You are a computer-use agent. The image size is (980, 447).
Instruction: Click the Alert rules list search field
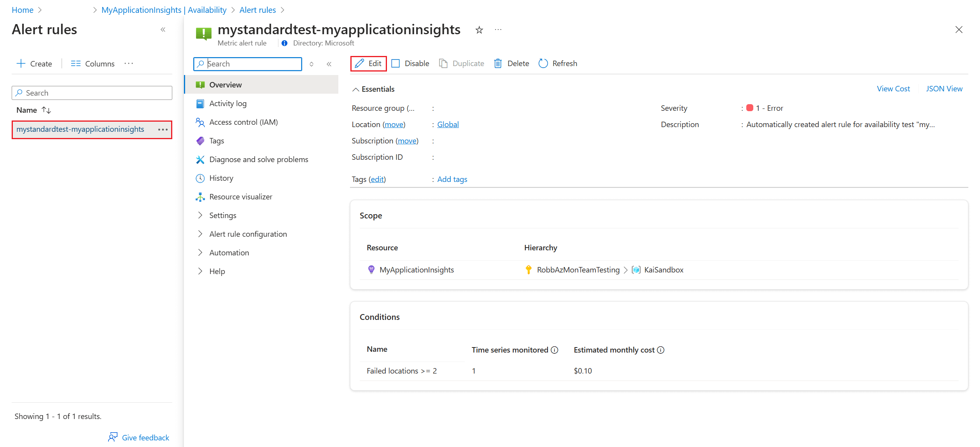coord(92,93)
